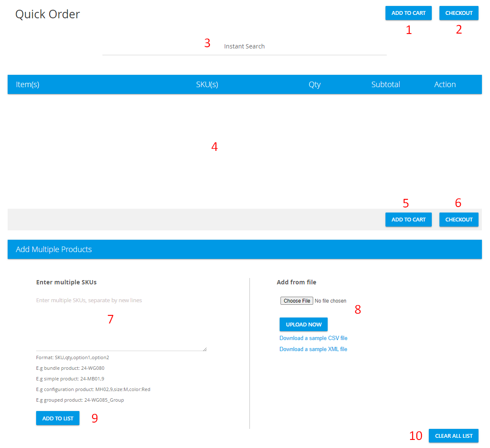Click the Add to List button
The width and height of the screenshot is (490, 448).
(58, 419)
